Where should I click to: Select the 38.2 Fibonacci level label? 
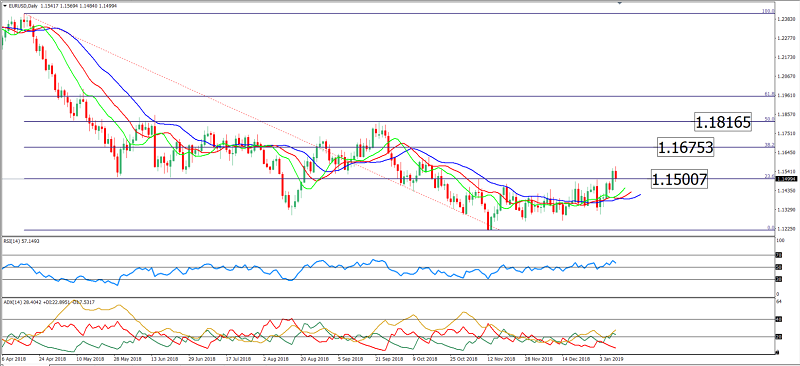coord(770,145)
